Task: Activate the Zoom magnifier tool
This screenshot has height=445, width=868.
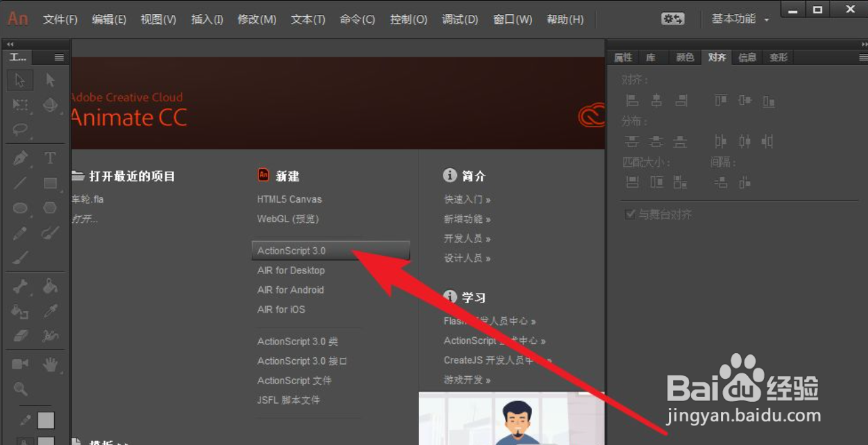Action: (x=20, y=388)
